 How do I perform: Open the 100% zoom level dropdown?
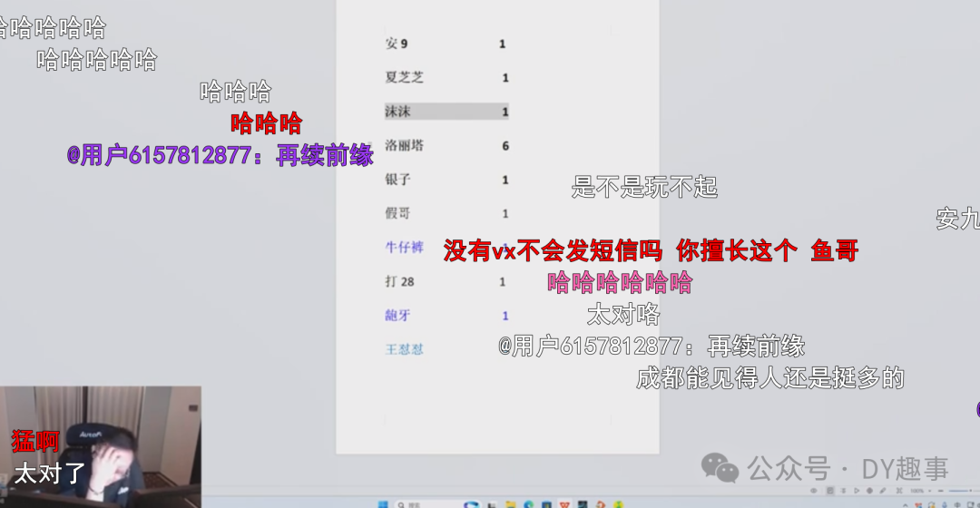(920, 491)
